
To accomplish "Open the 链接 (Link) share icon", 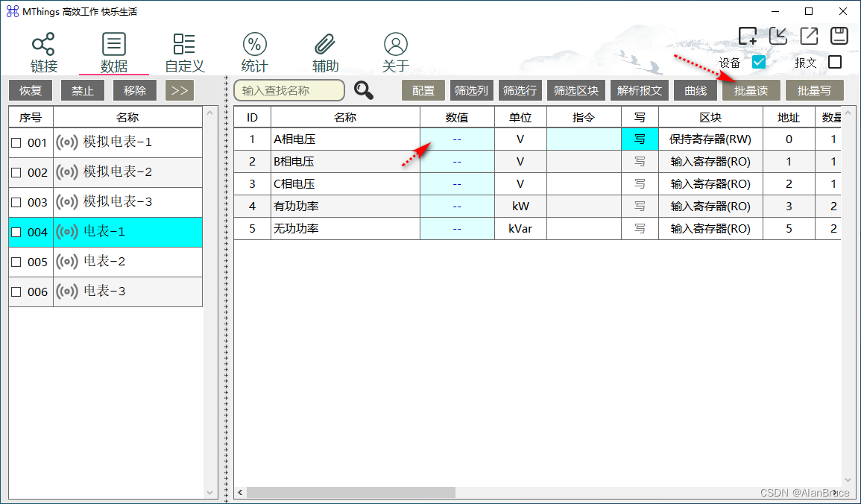I will point(43,44).
